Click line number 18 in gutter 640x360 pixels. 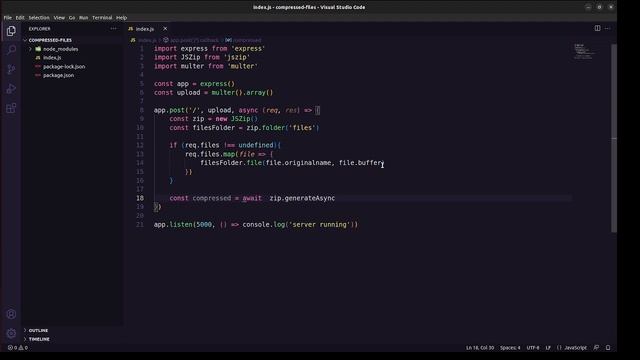tap(140, 198)
